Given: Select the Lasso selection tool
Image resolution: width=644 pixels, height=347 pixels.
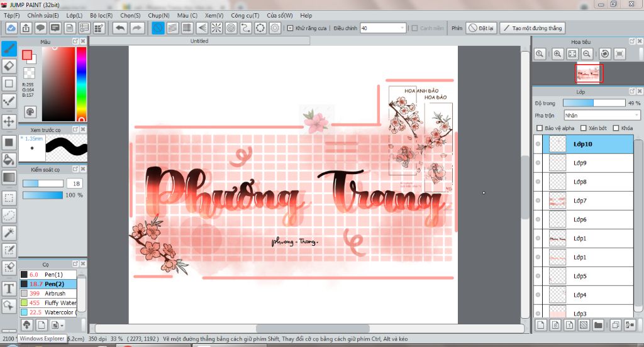Looking at the screenshot, I should [x=9, y=215].
